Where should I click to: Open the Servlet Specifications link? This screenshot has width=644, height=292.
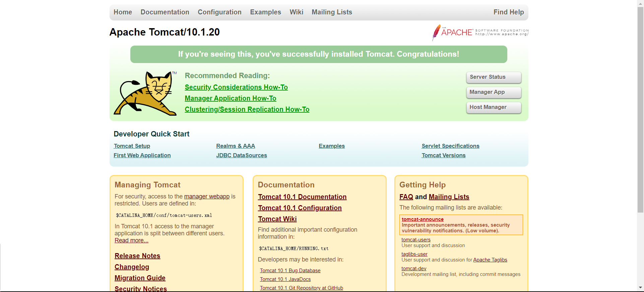[x=450, y=146]
